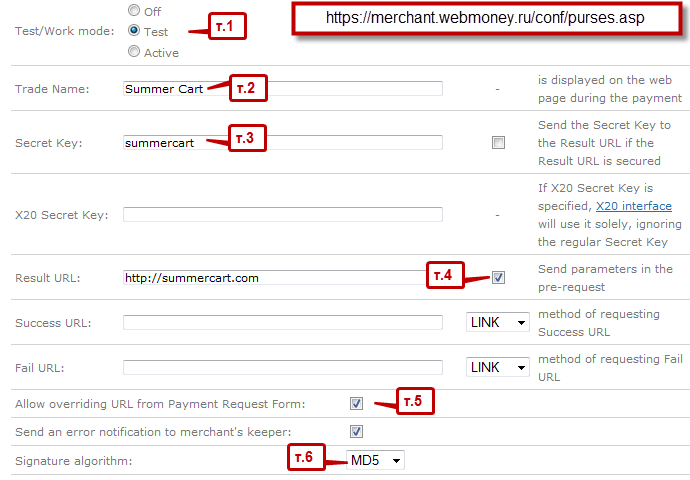Toggle error notification to merchant's keeper

[x=356, y=432]
